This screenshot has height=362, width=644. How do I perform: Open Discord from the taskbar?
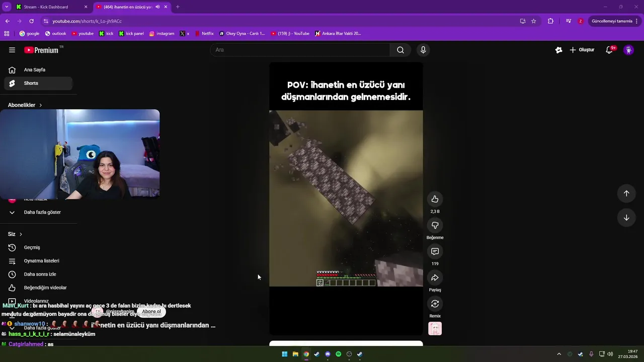coord(328,354)
